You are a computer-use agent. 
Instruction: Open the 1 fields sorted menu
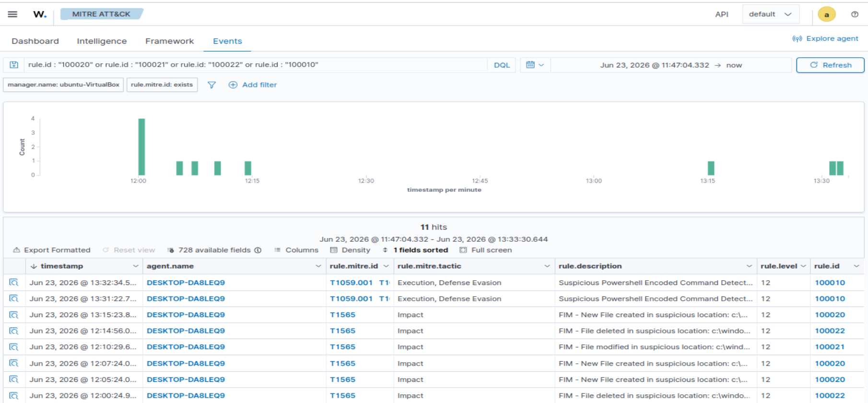[x=415, y=250]
